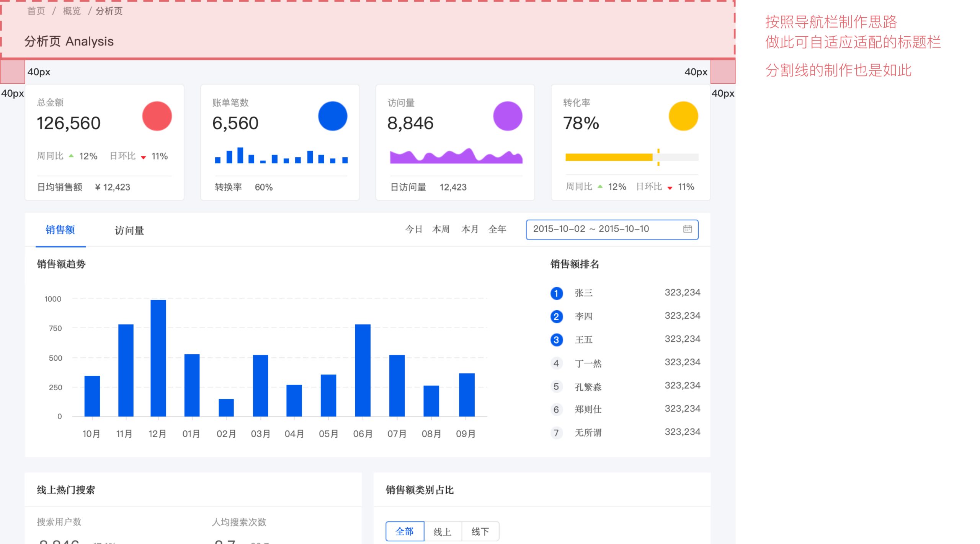Click the 销售额类别占比 card heading
The width and height of the screenshot is (980, 544).
click(x=420, y=490)
